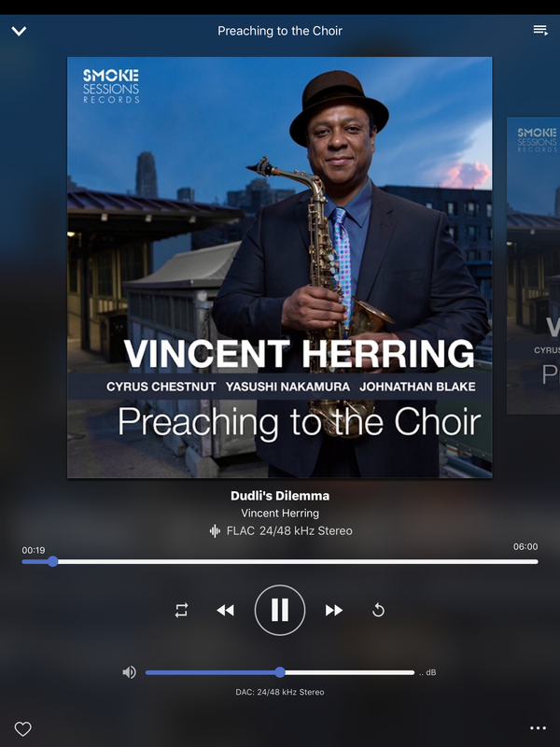Collapse the now playing view with chevron
Image resolution: width=560 pixels, height=747 pixels.
click(19, 31)
